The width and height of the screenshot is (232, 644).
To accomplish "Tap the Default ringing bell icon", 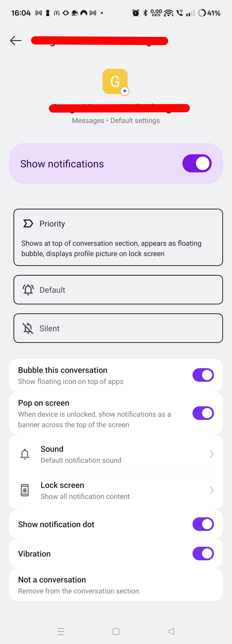I will point(28,290).
